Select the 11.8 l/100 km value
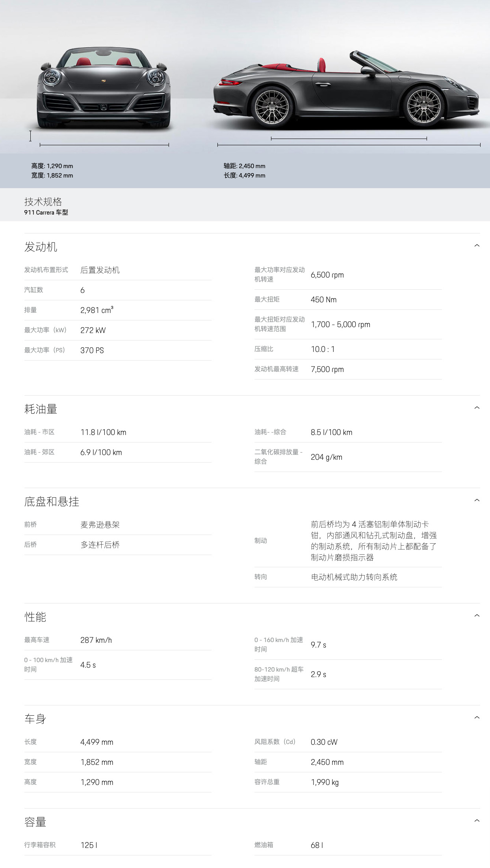The image size is (490, 868). tap(103, 432)
